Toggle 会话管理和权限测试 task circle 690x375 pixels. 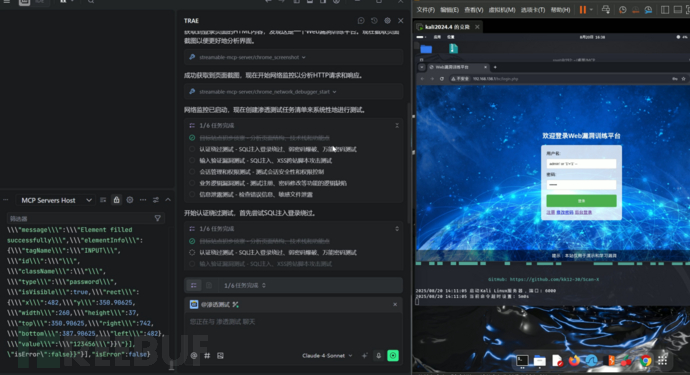[192, 172]
